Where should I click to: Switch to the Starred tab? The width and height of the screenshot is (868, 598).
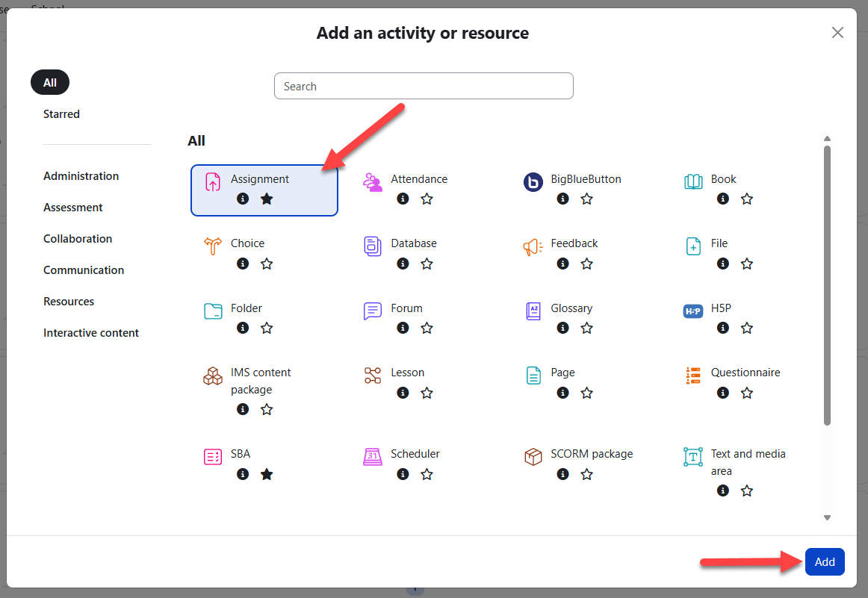click(61, 114)
